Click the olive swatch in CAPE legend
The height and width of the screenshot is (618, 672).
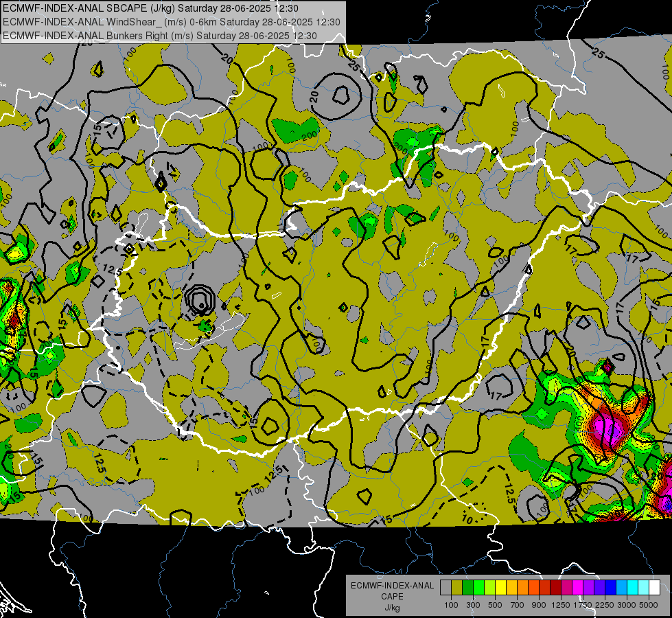457,588
